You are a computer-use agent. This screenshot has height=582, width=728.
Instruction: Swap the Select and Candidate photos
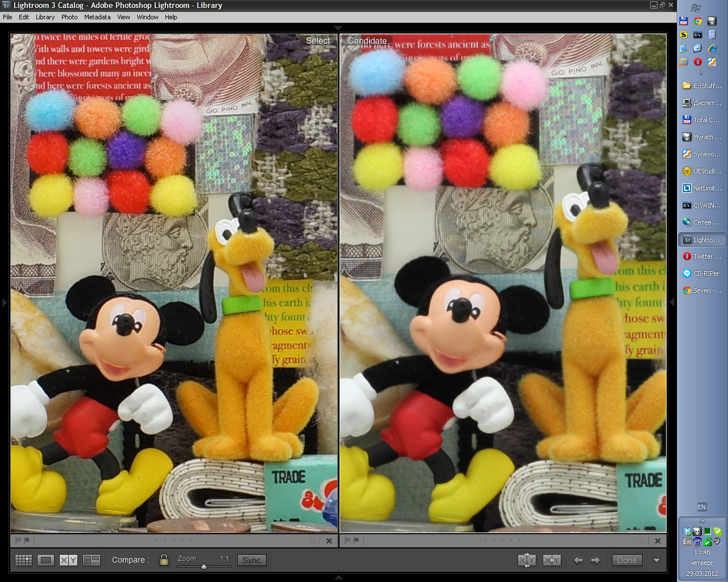pos(527,560)
